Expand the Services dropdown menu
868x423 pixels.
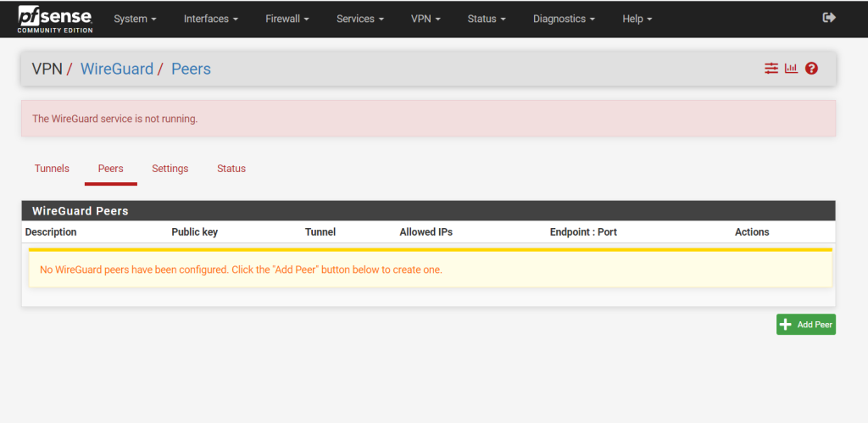point(359,19)
